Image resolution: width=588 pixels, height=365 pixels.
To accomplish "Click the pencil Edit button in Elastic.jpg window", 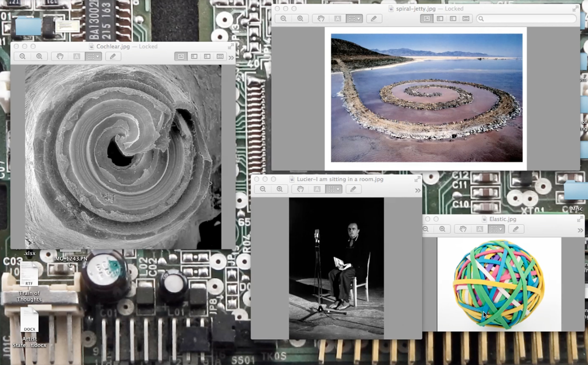I will click(x=516, y=229).
